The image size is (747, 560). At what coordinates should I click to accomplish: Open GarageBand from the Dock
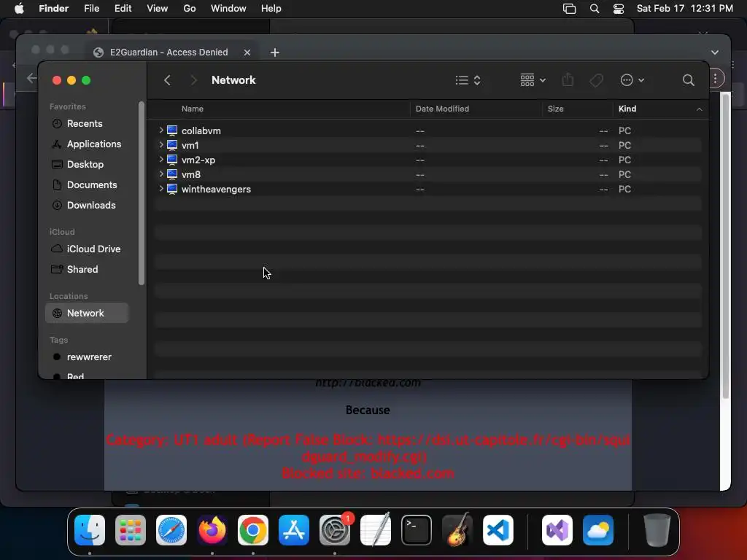click(x=457, y=530)
